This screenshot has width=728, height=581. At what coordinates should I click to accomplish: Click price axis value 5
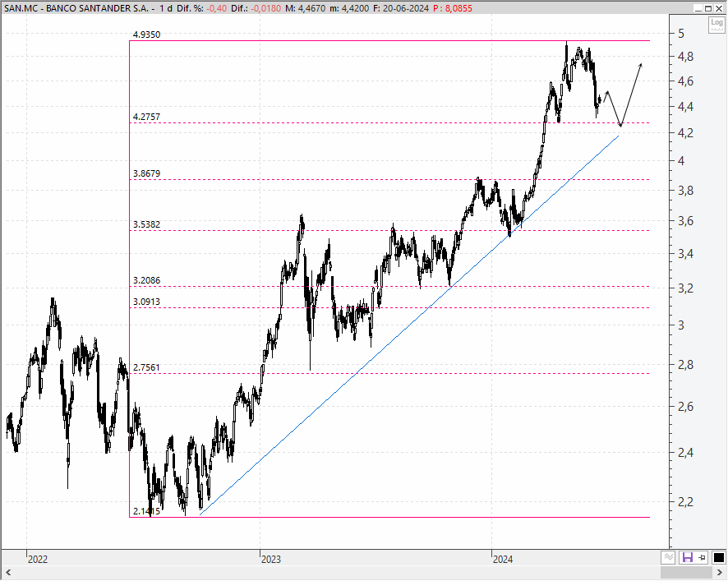pos(681,33)
